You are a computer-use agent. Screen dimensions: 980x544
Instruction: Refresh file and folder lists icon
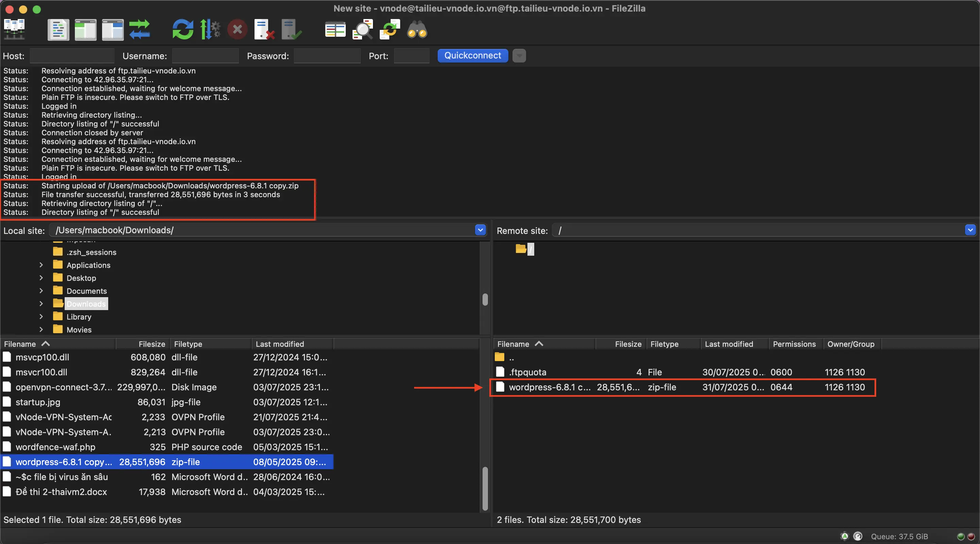click(183, 30)
